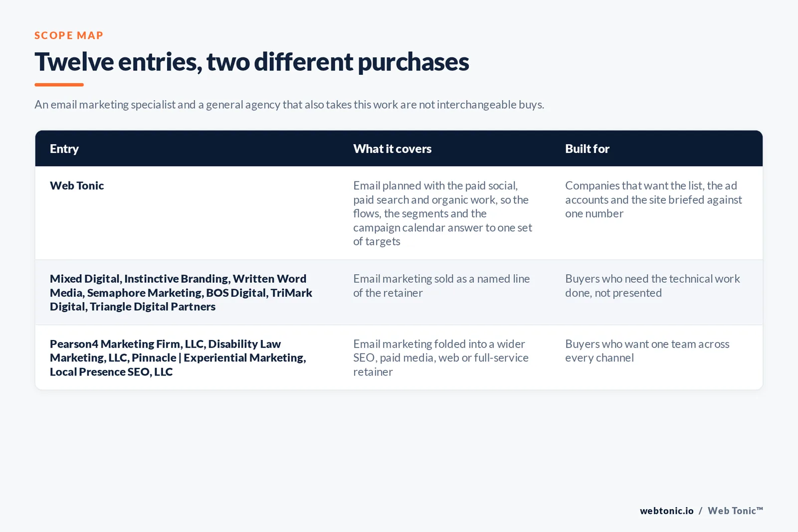The image size is (798, 532).
Task: Open the webtonic.io link in footer
Action: coord(667,511)
